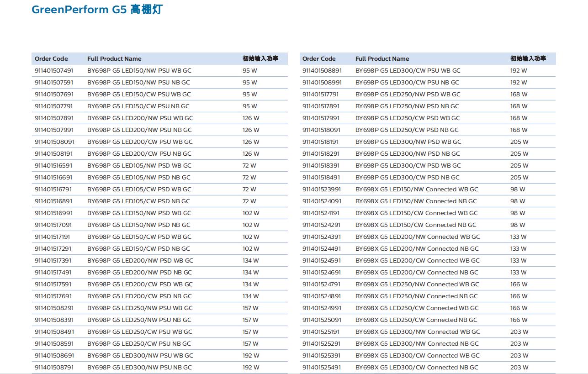Select order code 911401524191

(x=321, y=213)
